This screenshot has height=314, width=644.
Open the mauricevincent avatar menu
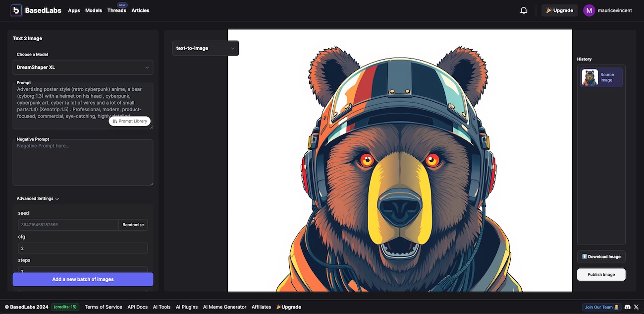point(589,10)
